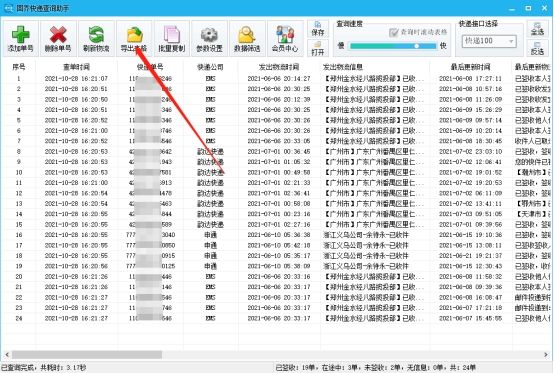Toggle the 查询时滚动表格 checkbox
The height and width of the screenshot is (373, 554).
[x=394, y=32]
